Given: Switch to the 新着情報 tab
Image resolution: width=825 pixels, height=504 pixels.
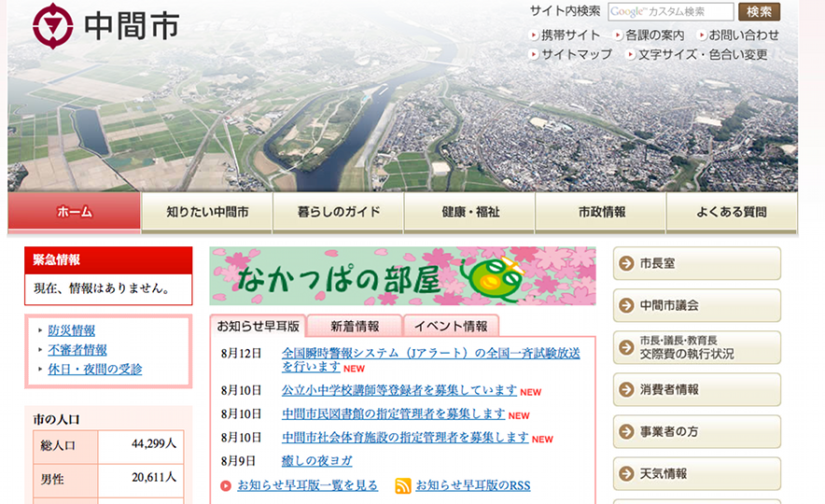Looking at the screenshot, I should [355, 326].
